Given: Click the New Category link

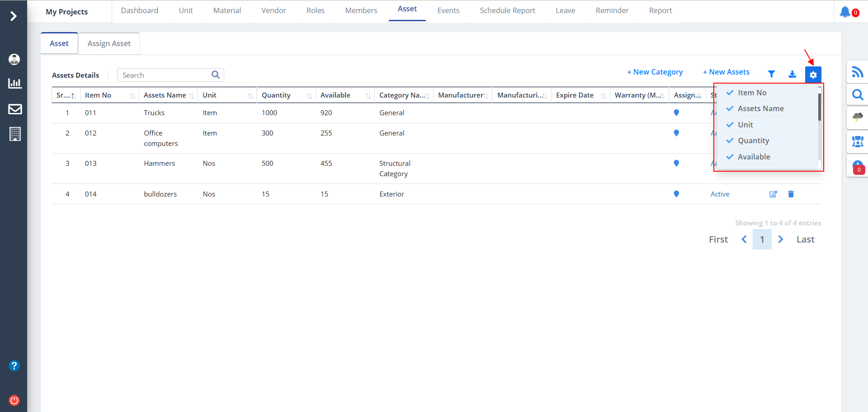Looking at the screenshot, I should point(655,72).
